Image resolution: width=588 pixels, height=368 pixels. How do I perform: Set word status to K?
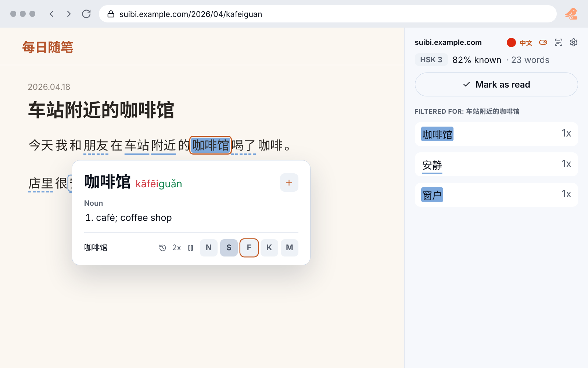coord(269,248)
